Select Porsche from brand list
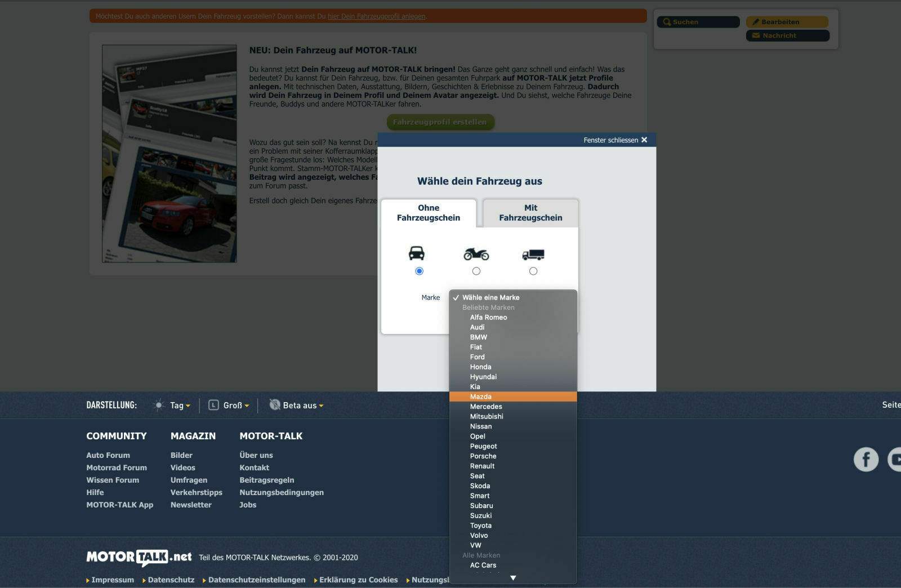 tap(513, 456)
